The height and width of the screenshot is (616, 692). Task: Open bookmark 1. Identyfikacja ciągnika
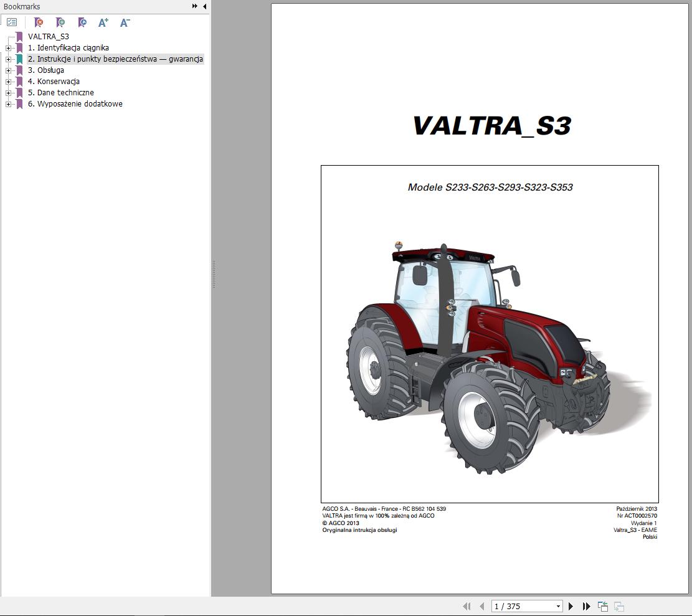click(x=69, y=48)
